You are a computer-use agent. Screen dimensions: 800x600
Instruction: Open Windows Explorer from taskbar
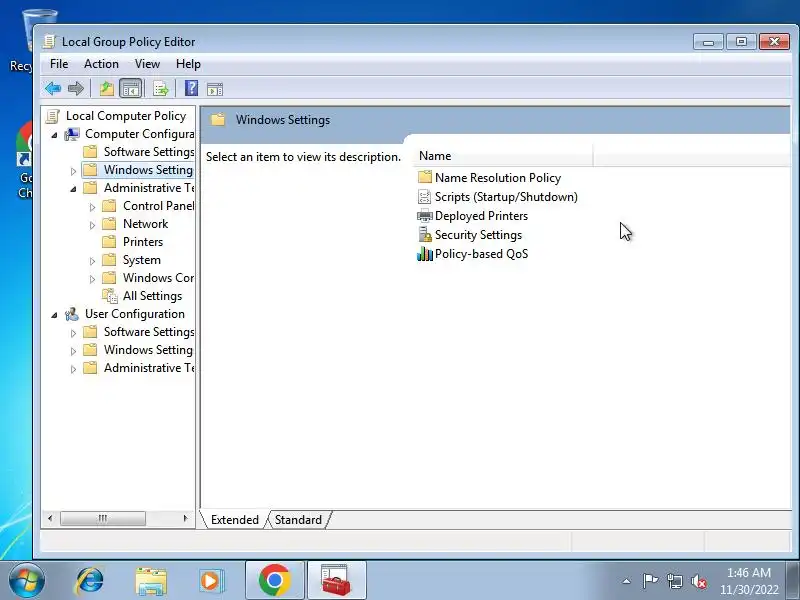tap(151, 581)
